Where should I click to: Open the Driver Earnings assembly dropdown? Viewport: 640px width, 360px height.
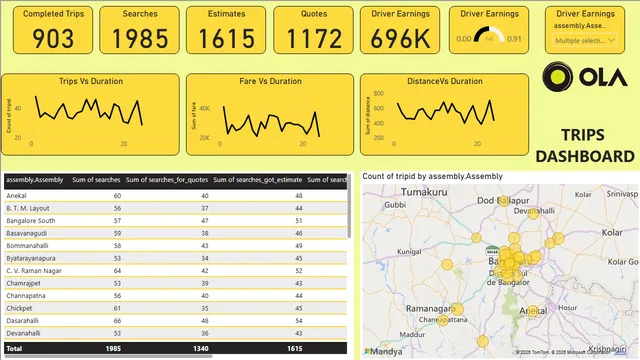point(584,40)
